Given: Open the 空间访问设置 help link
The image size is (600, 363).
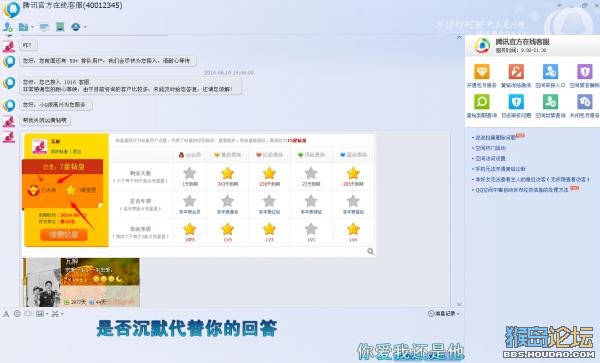Looking at the screenshot, I should 490,158.
